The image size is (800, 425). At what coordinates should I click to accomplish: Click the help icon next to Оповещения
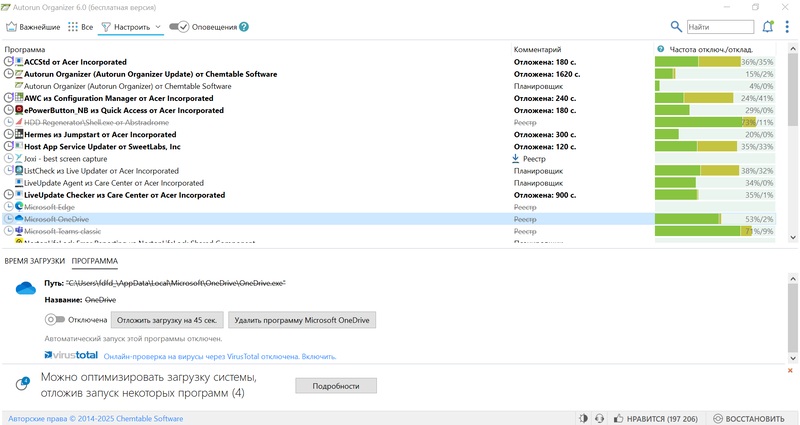tap(244, 27)
